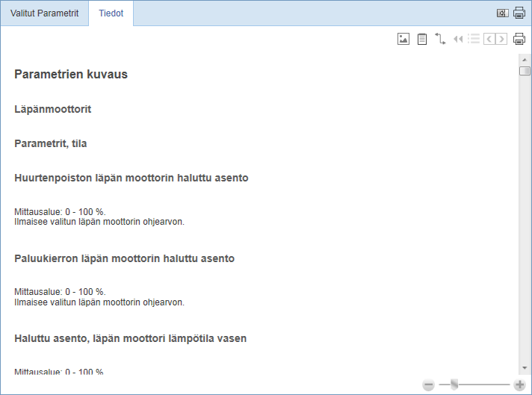This screenshot has width=532, height=395.
Task: Click the connection path arrows icon
Action: click(x=440, y=39)
